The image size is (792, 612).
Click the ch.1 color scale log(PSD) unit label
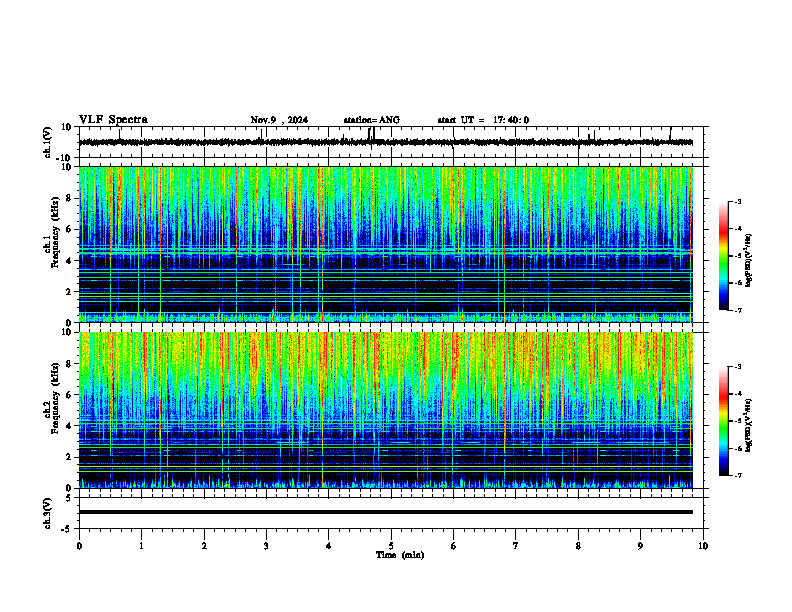pyautogui.click(x=749, y=260)
